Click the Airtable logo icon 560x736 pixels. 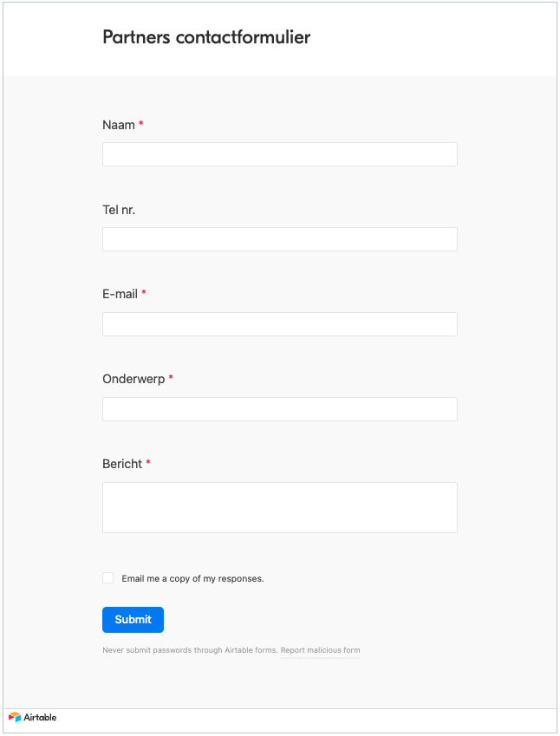(15, 717)
